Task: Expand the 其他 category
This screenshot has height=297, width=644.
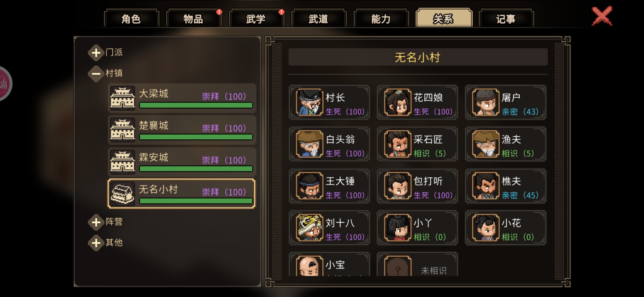Action: point(96,243)
